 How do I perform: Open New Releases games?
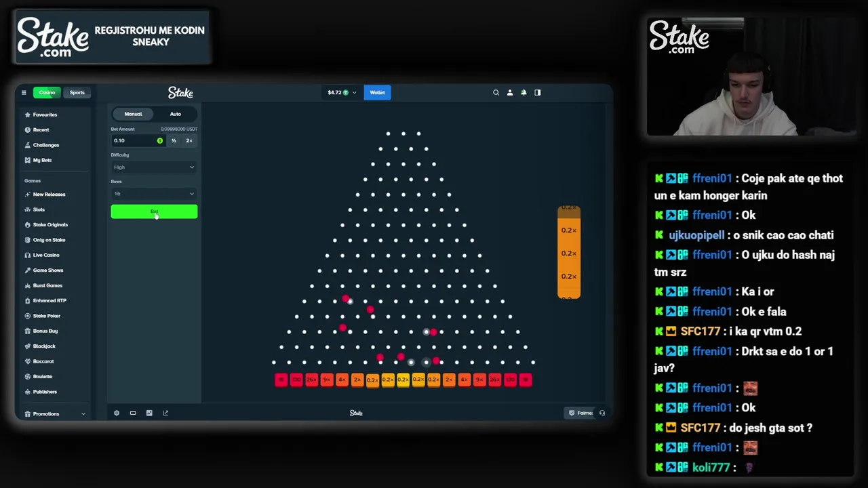49,195
